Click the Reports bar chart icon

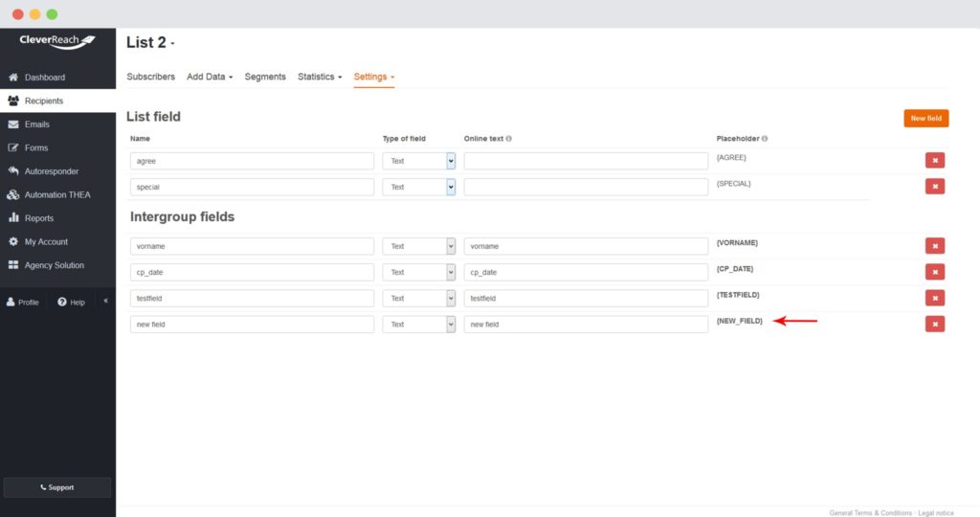click(x=13, y=217)
